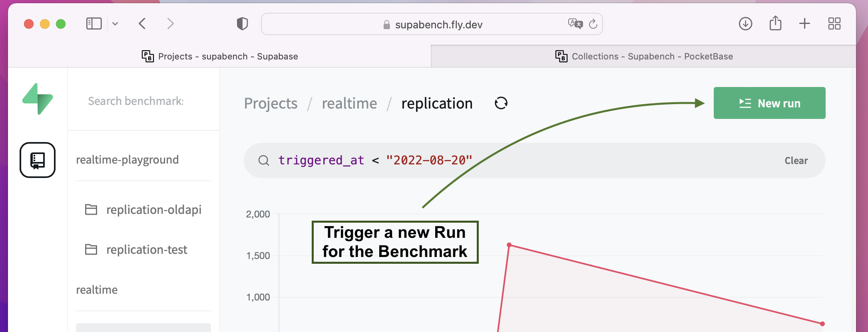
Task: Click the folder icon beside replication-oldapi
Action: (x=91, y=209)
